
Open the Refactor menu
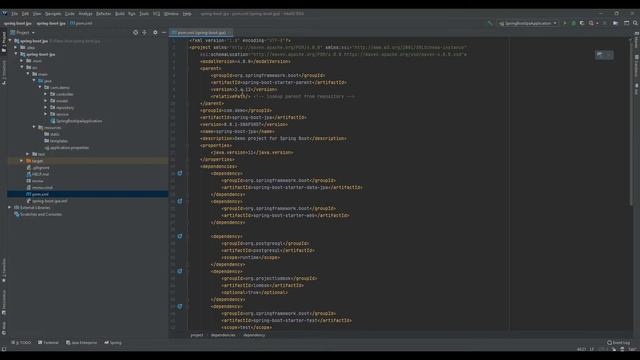coord(104,13)
